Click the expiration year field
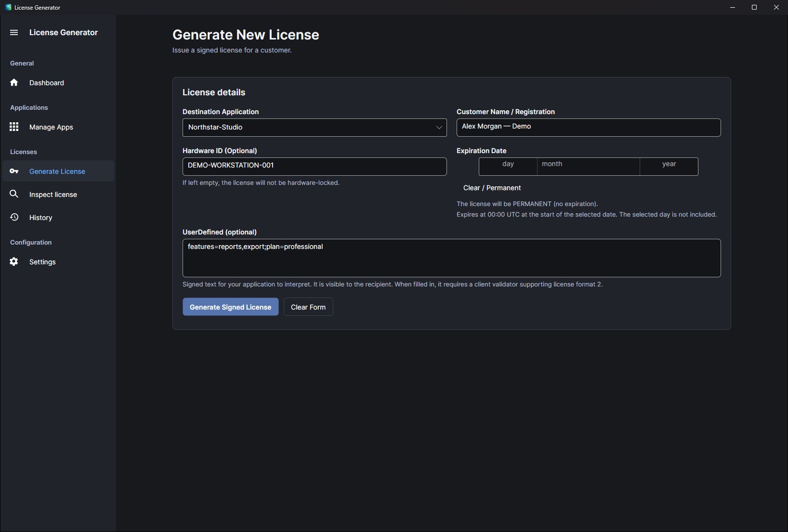This screenshot has height=532, width=788. click(669, 166)
